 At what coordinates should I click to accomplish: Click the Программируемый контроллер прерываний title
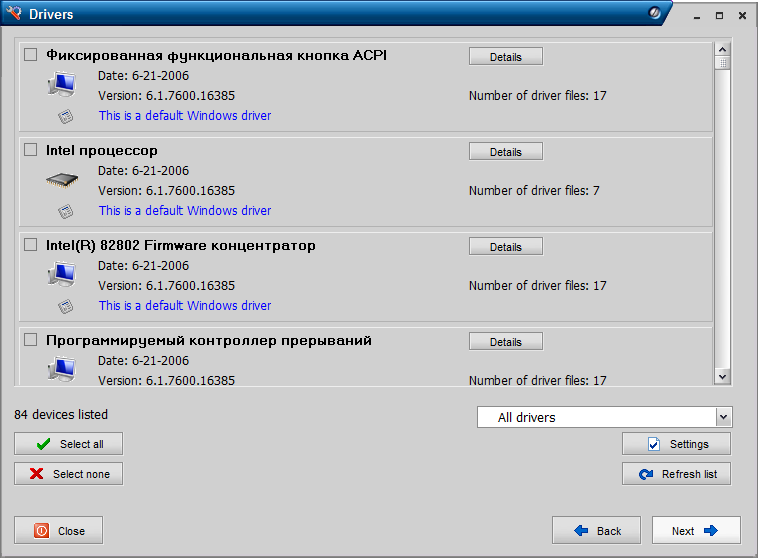tap(209, 340)
